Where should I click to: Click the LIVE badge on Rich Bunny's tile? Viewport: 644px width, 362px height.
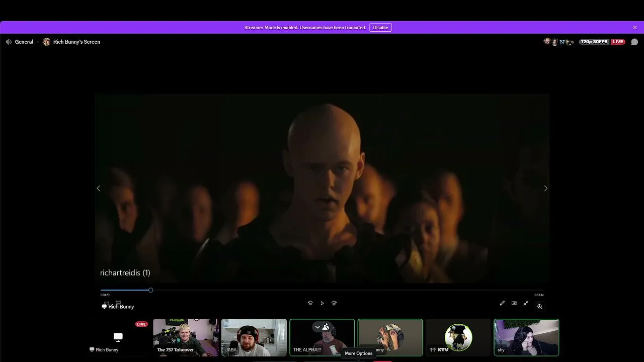point(141,324)
